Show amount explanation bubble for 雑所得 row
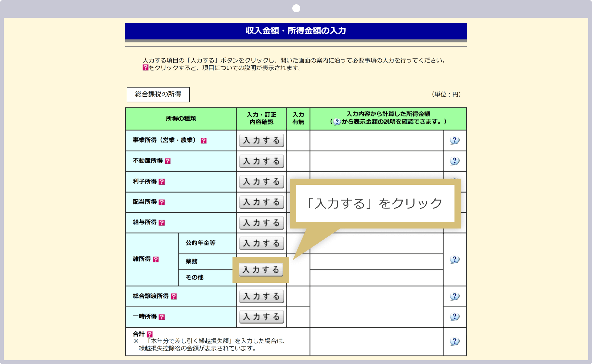This screenshot has width=592, height=364. pyautogui.click(x=454, y=260)
